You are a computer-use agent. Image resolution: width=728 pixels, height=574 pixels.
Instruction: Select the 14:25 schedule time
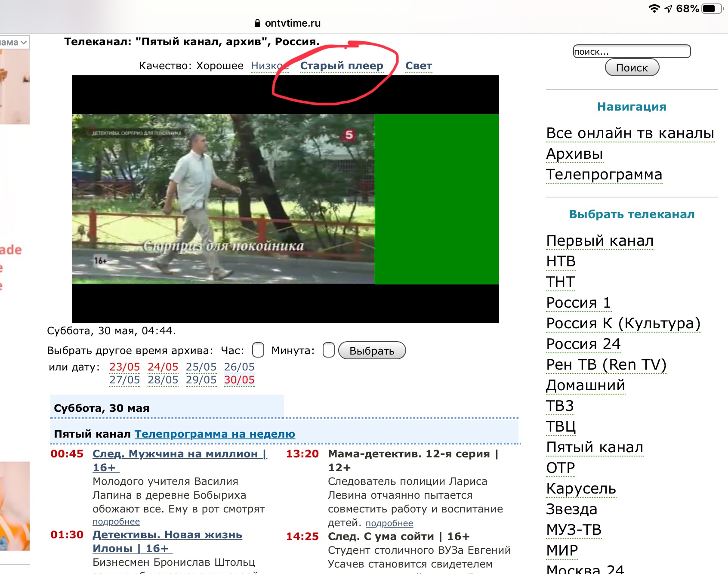(x=302, y=537)
